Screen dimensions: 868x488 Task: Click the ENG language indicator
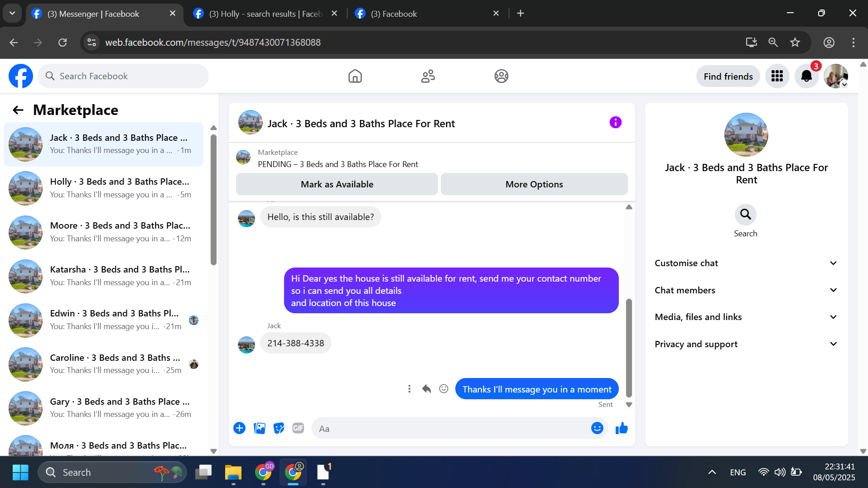coord(738,472)
